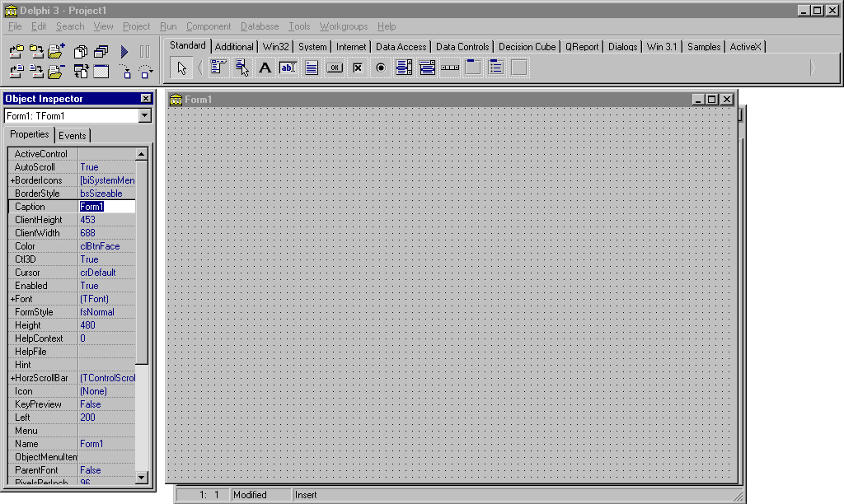This screenshot has height=504, width=844.
Task: Switch to the Decision Cube palette tab
Action: (x=527, y=47)
